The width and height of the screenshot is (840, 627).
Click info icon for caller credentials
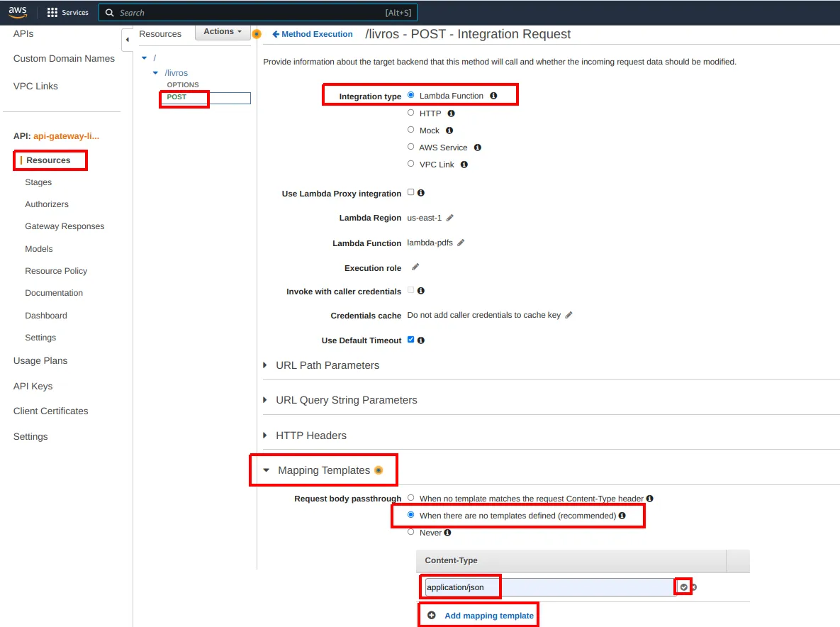(421, 291)
